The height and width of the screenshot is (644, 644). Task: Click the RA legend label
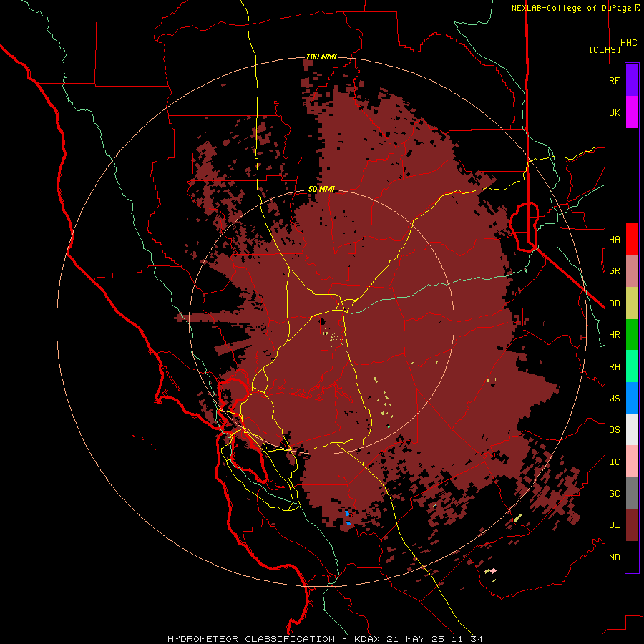click(x=614, y=367)
